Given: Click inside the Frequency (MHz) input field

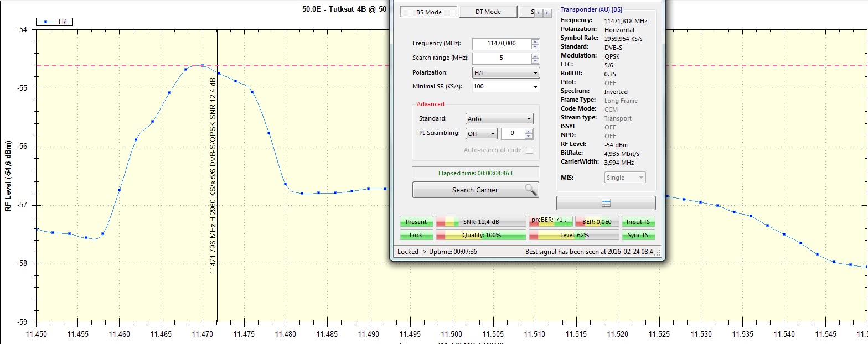Looking at the screenshot, I should [x=501, y=44].
